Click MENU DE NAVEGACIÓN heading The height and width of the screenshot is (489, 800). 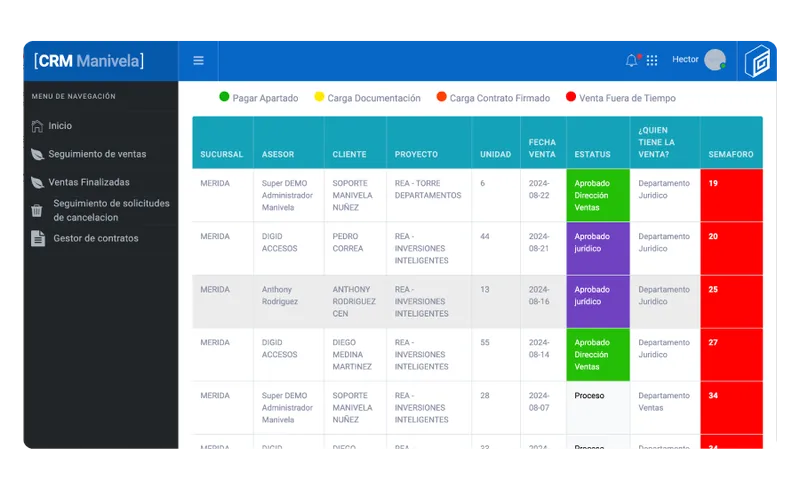click(x=73, y=96)
